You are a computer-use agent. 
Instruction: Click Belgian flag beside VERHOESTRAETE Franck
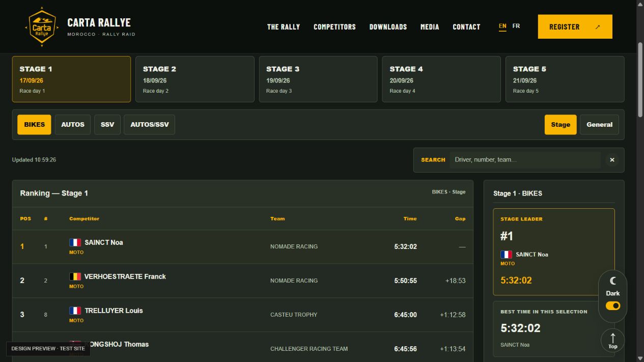[x=75, y=276]
